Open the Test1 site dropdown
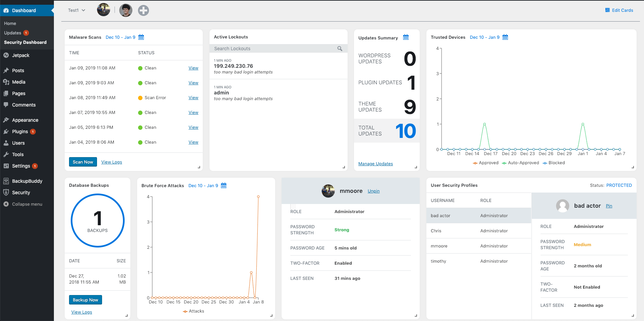 76,10
